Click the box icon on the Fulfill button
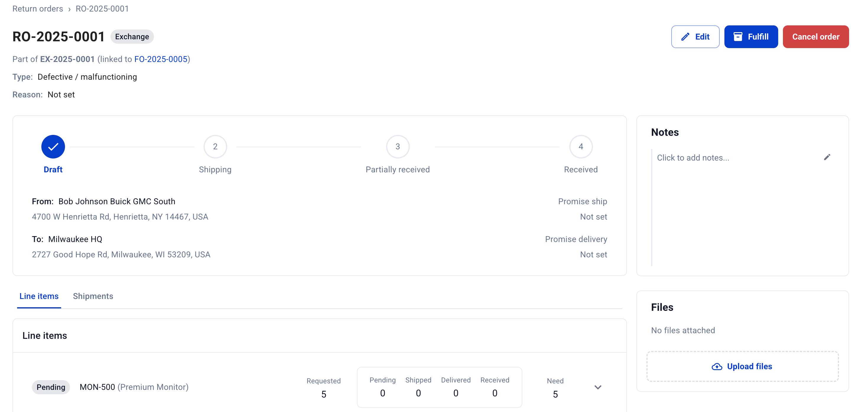The image size is (868, 412). [739, 36]
